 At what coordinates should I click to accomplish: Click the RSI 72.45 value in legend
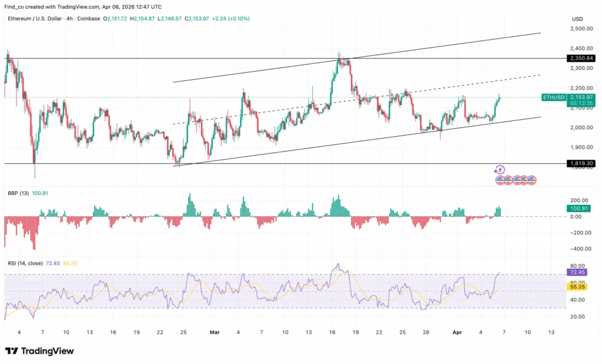point(54,263)
